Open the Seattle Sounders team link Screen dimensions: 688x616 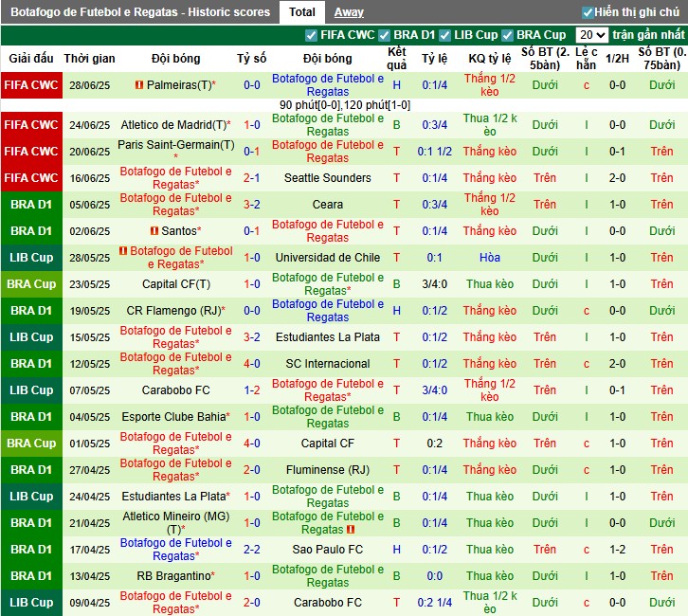point(327,178)
